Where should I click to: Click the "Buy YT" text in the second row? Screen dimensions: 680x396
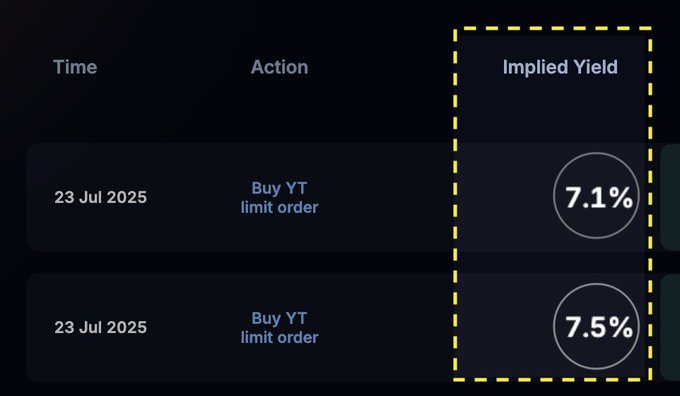pyautogui.click(x=279, y=318)
